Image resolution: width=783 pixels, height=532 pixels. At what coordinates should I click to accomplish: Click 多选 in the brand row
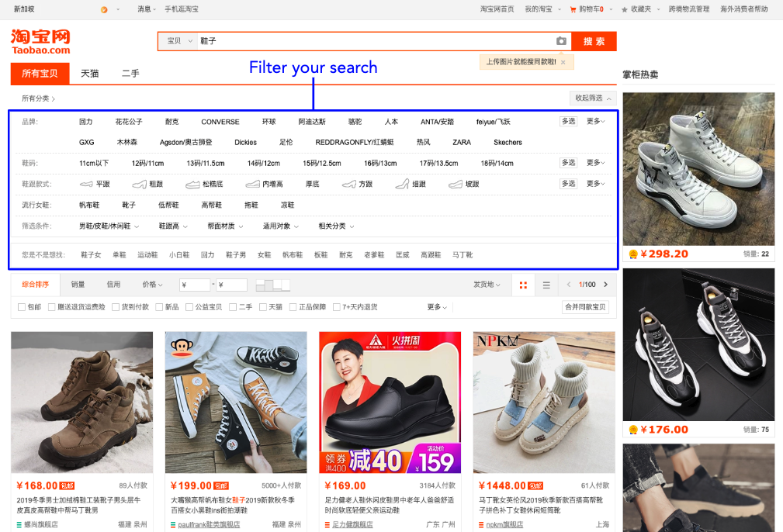click(568, 121)
